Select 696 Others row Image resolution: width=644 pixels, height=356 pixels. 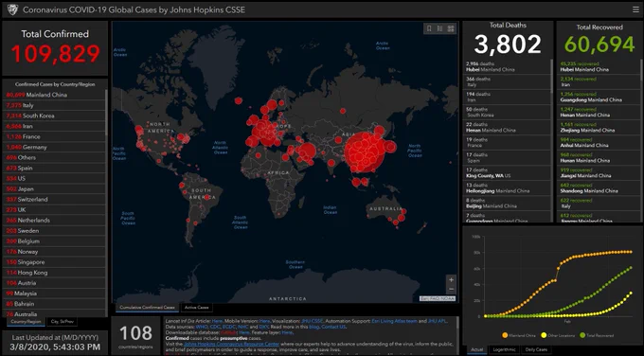click(54, 158)
